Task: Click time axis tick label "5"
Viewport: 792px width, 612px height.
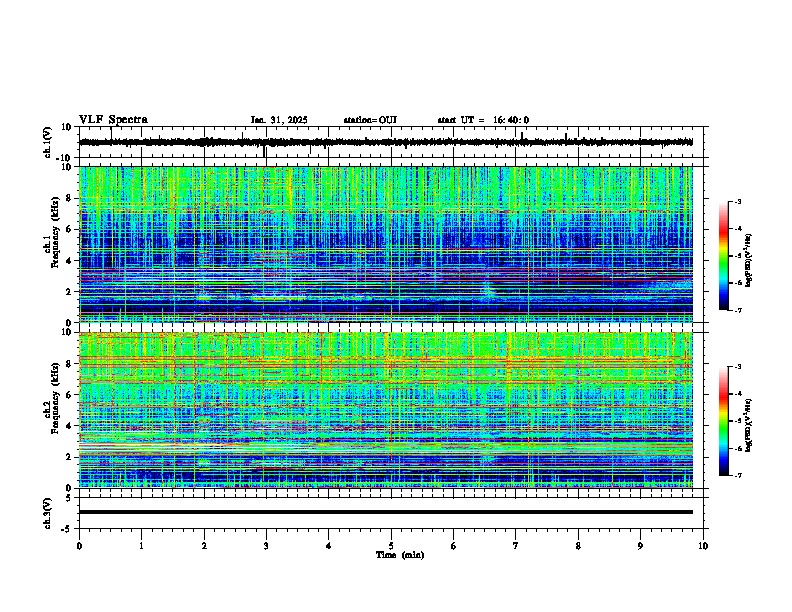Action: 391,546
